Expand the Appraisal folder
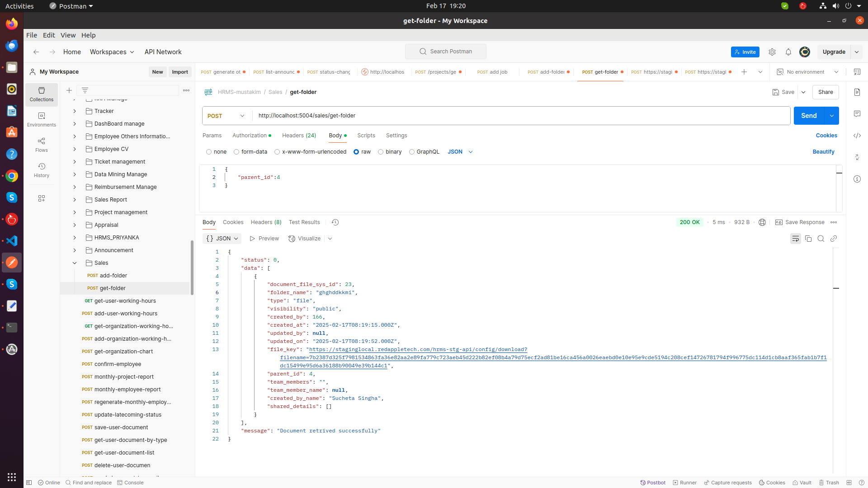 [x=75, y=225]
